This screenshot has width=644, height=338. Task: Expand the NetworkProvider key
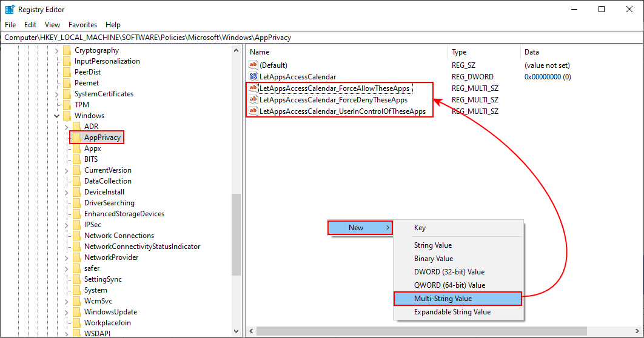coord(67,258)
